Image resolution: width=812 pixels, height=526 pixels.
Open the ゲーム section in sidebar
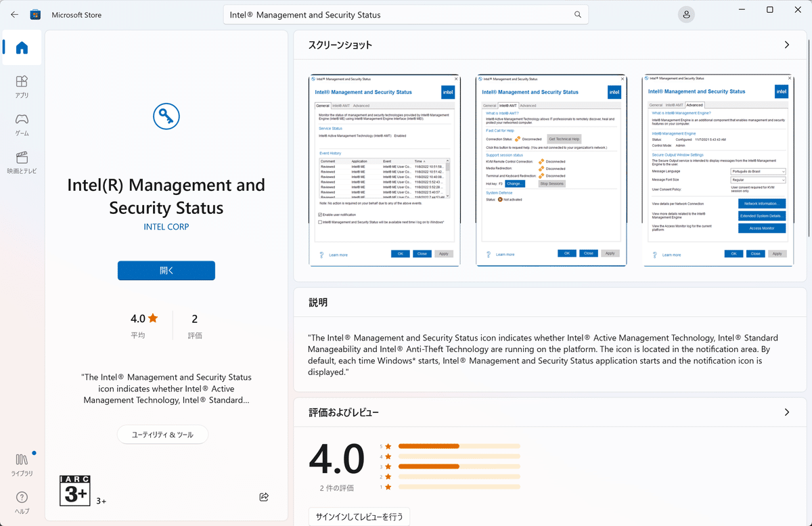tap(22, 125)
